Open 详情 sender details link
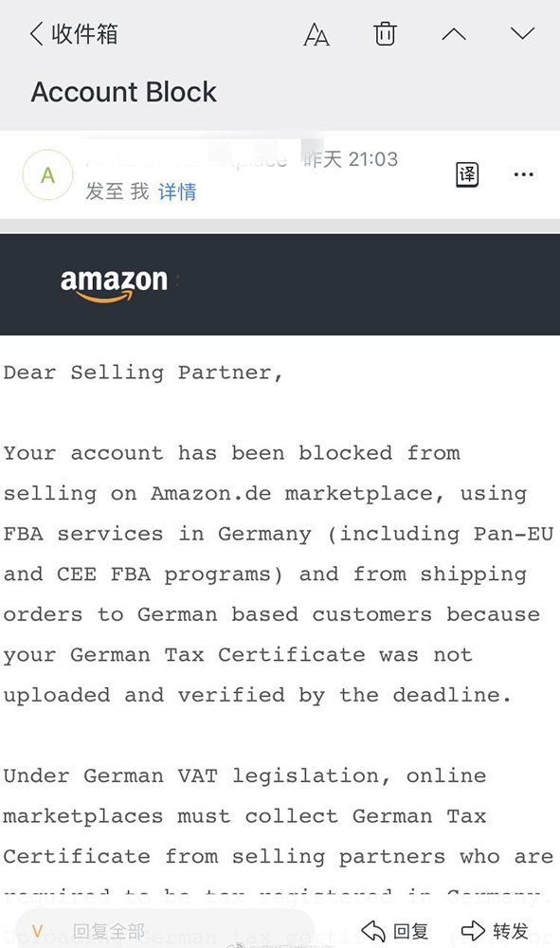Viewport: 560px width, 948px height. (x=177, y=191)
